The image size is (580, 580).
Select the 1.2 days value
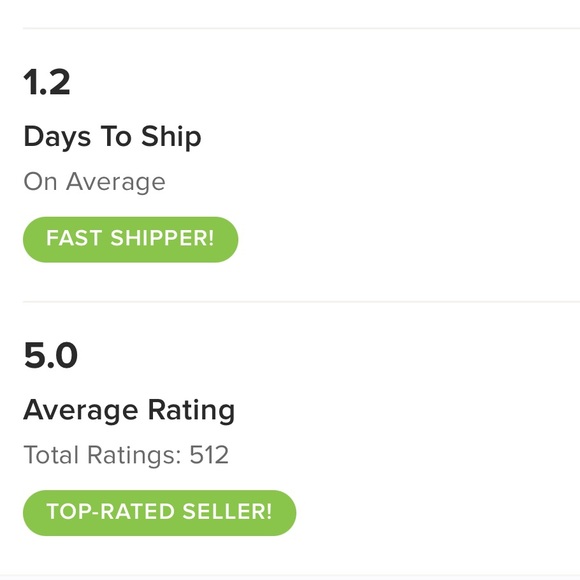click(x=47, y=82)
